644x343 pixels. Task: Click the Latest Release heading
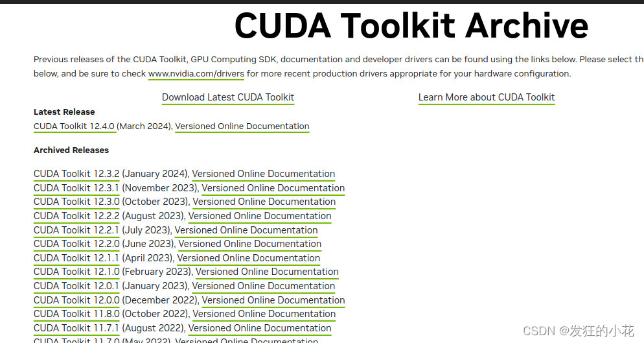[x=64, y=112]
